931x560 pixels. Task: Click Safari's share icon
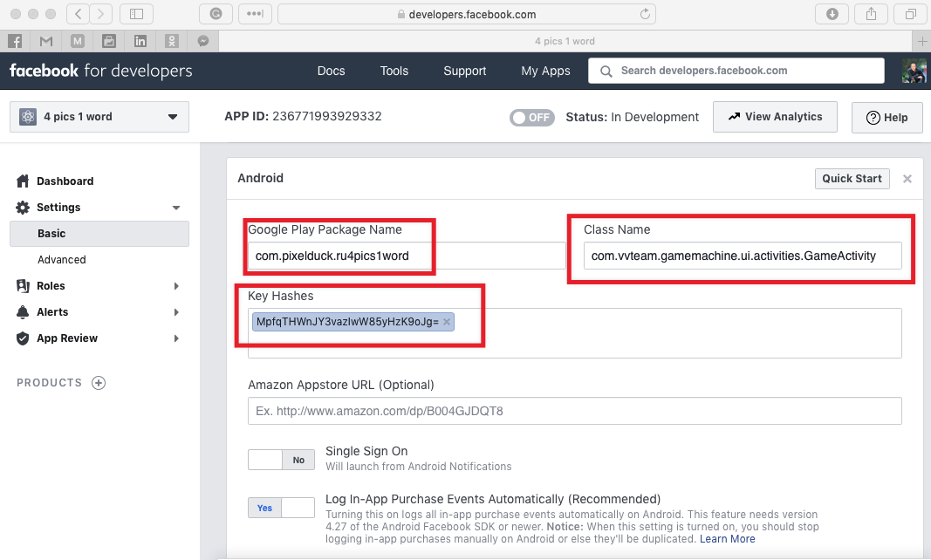click(871, 14)
